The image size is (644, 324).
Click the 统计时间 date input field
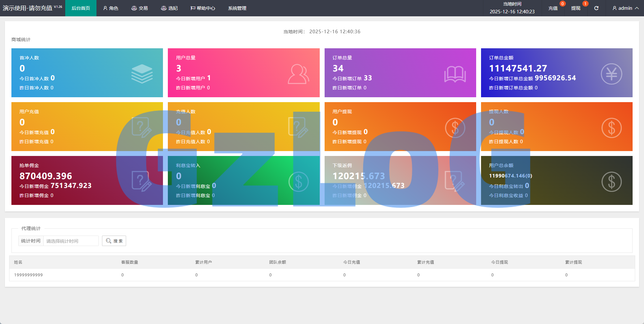click(x=71, y=241)
